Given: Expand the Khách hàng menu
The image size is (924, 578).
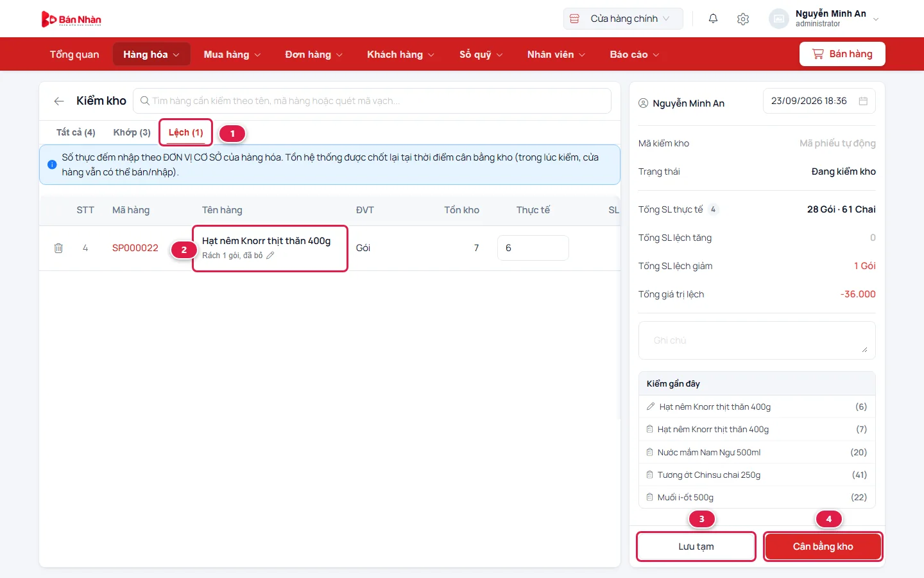Looking at the screenshot, I should (400, 55).
